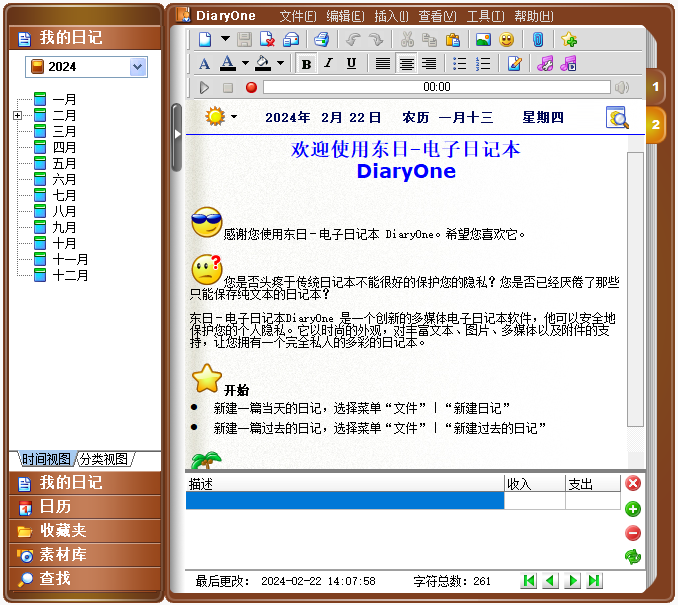Open the 2024 year combo box
This screenshot has height=605, width=678.
click(x=86, y=67)
